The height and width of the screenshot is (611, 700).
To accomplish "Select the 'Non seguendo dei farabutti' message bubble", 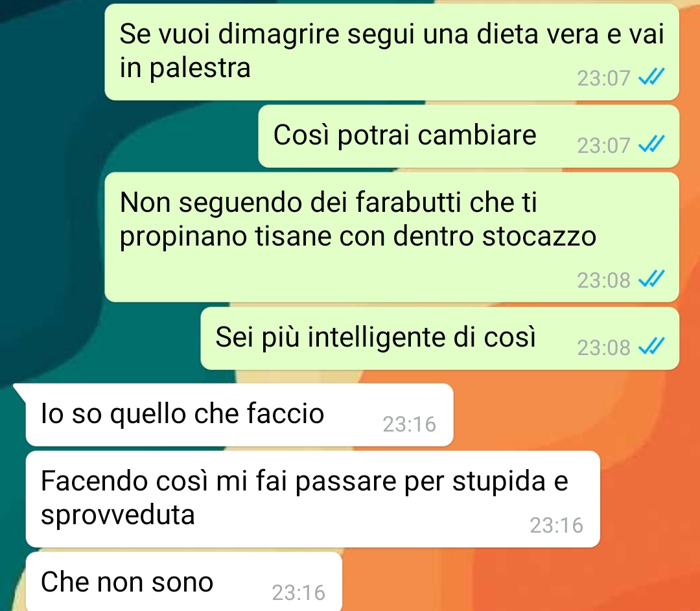I will click(391, 237).
